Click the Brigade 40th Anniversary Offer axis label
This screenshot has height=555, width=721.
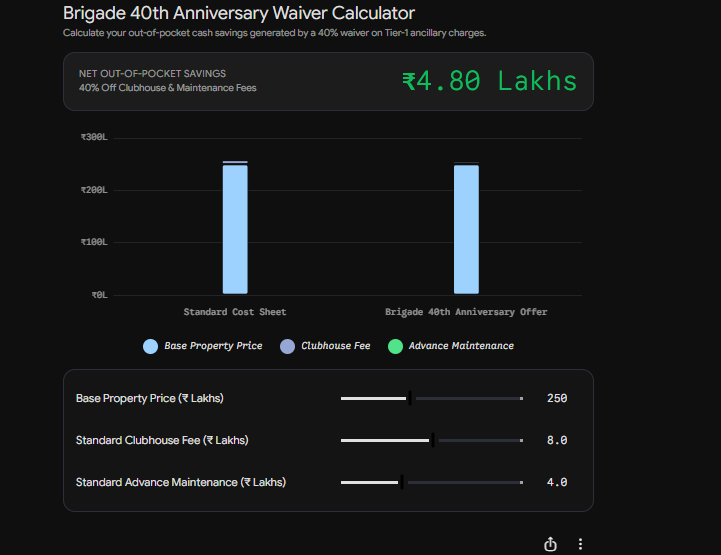tap(466, 312)
